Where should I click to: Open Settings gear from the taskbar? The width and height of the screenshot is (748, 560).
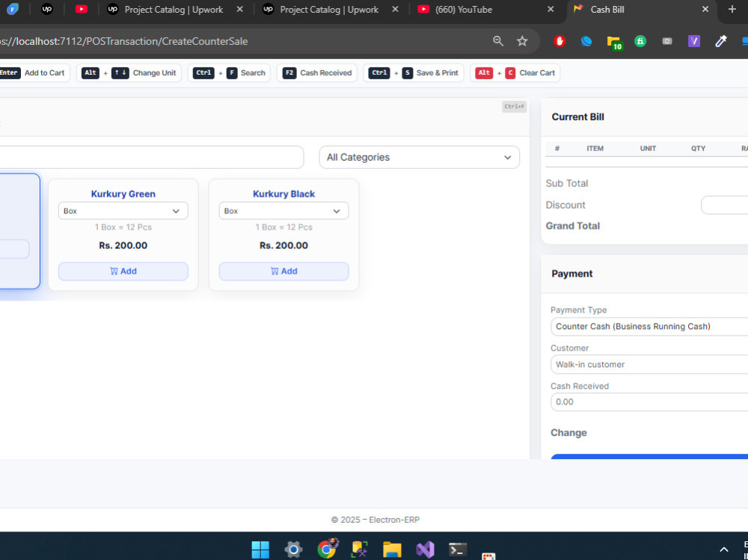293,550
